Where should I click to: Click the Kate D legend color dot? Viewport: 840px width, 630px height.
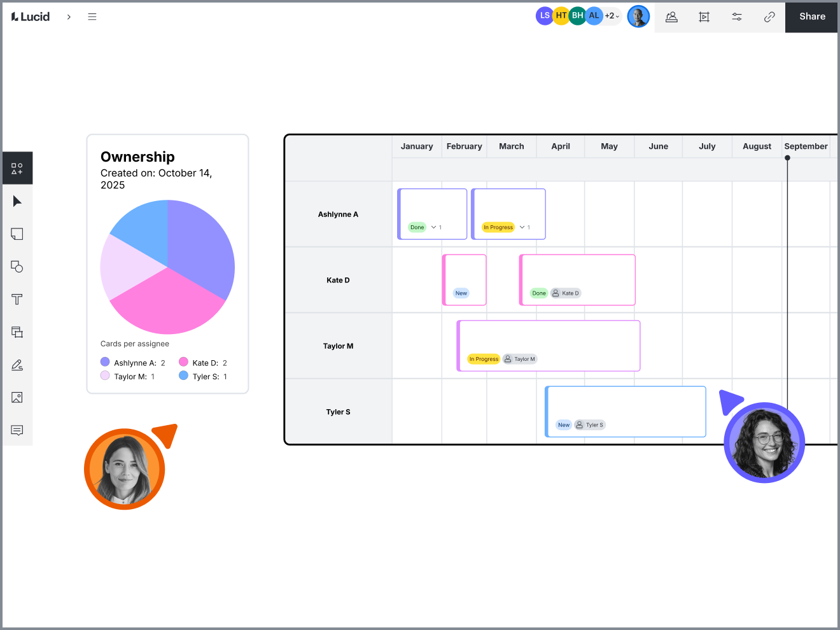point(183,361)
